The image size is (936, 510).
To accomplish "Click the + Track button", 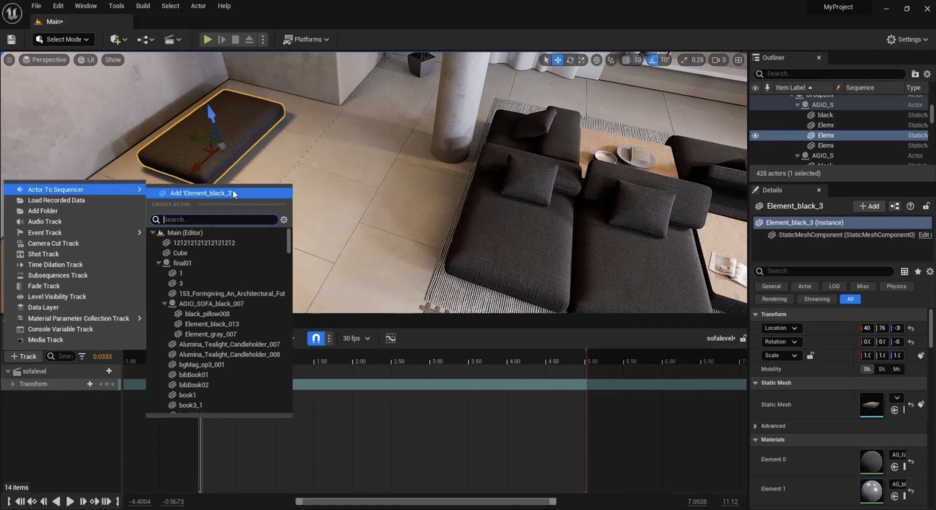I will click(x=24, y=357).
